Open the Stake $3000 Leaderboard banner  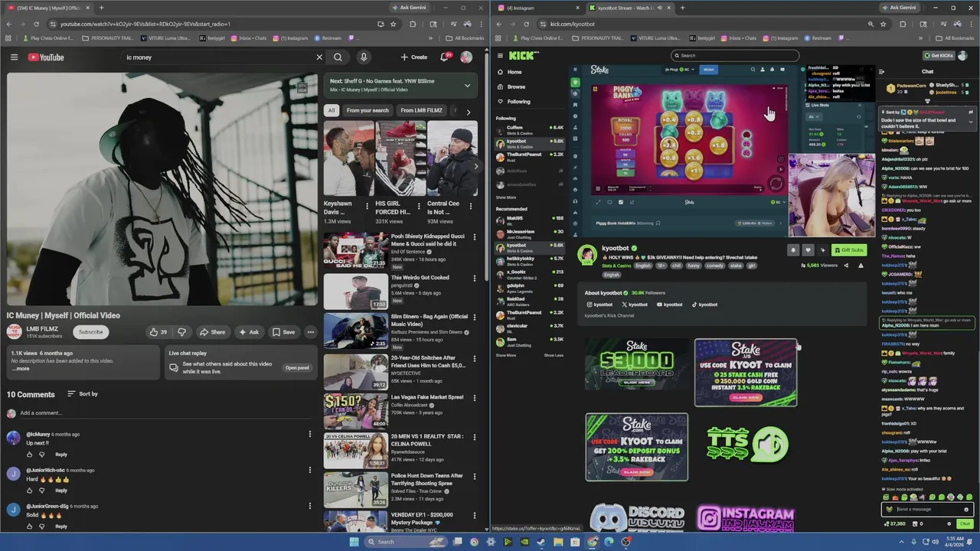[x=636, y=366]
